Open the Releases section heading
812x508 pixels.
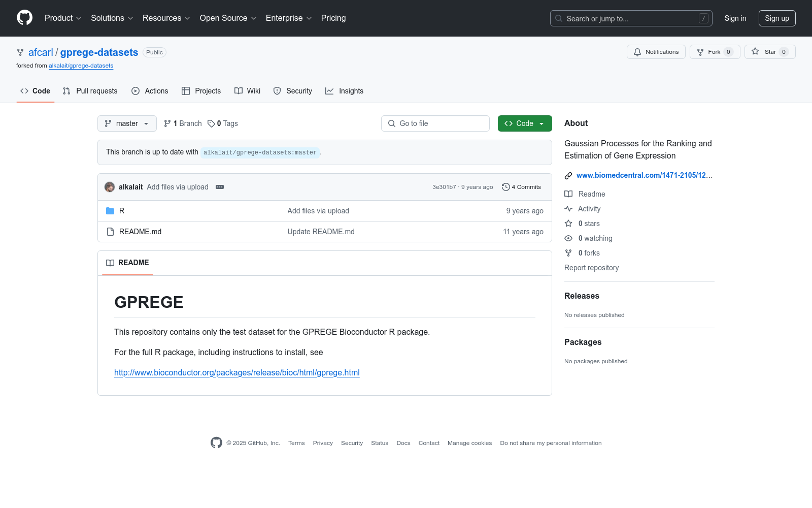[582, 296]
